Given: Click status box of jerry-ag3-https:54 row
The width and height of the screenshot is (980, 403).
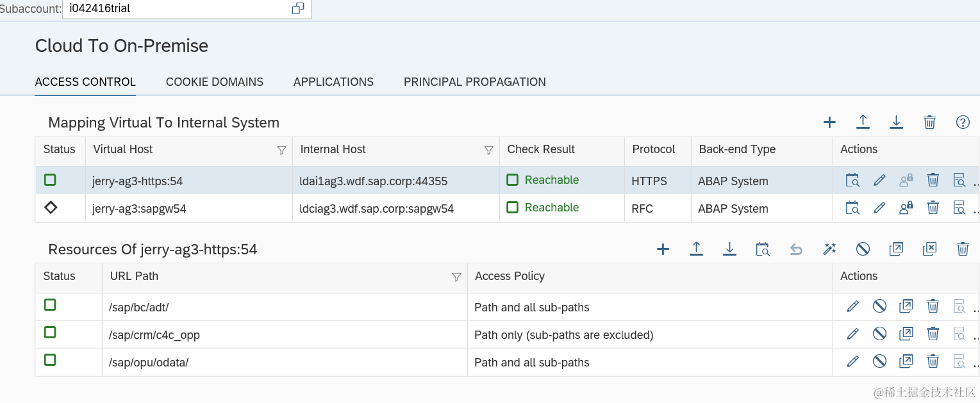Looking at the screenshot, I should 50,180.
